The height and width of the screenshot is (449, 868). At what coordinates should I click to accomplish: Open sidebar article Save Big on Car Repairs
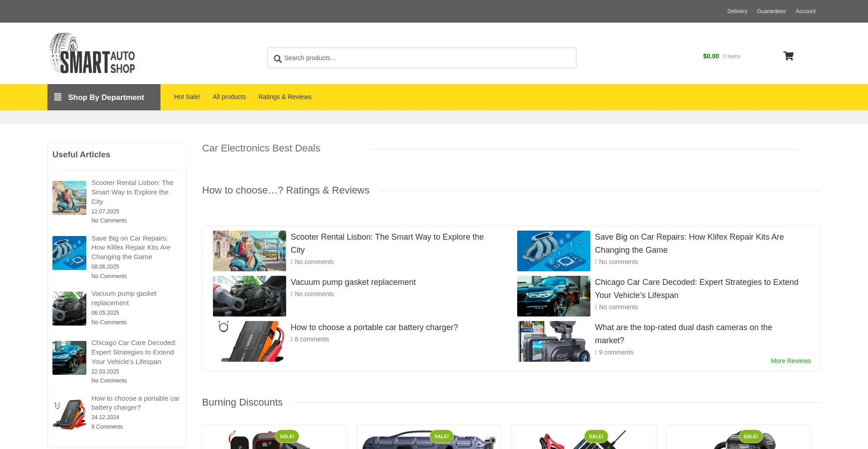click(131, 247)
